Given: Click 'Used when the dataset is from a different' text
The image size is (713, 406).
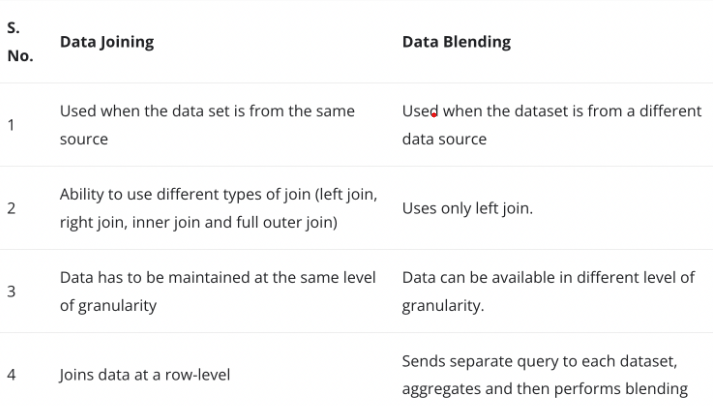Looking at the screenshot, I should 551,111.
